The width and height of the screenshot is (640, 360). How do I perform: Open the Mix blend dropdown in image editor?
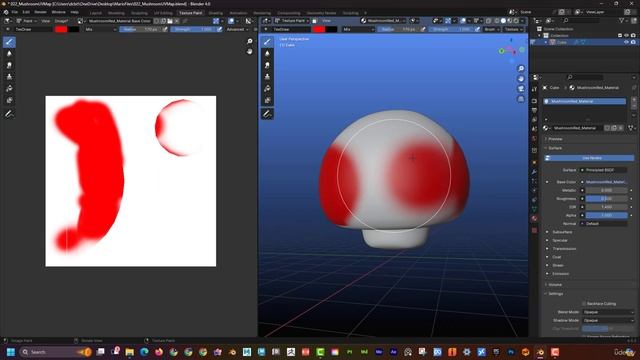point(100,29)
